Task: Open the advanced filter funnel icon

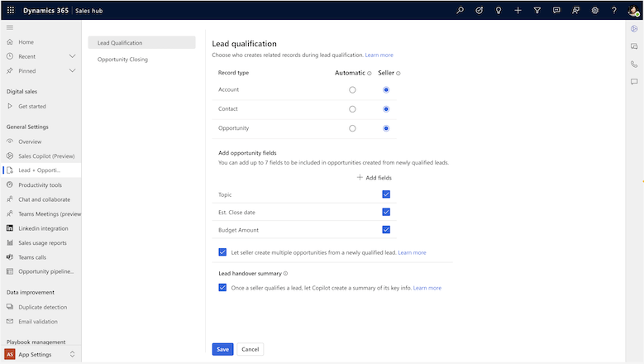Action: (537, 10)
